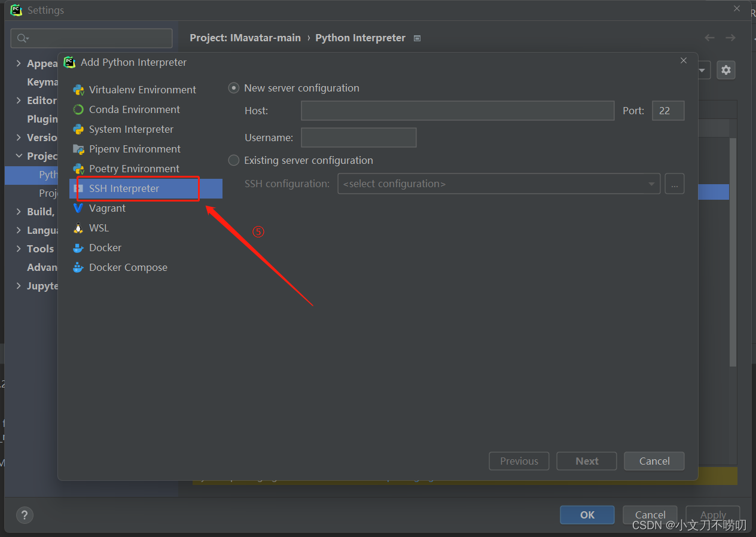Choose Vagrant from the list
Image resolution: width=756 pixels, height=537 pixels.
(x=146, y=208)
